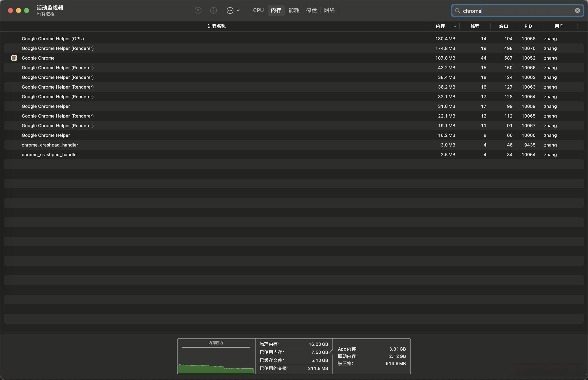Select the Renderer process with PID 10065
588x380 pixels.
[294, 116]
